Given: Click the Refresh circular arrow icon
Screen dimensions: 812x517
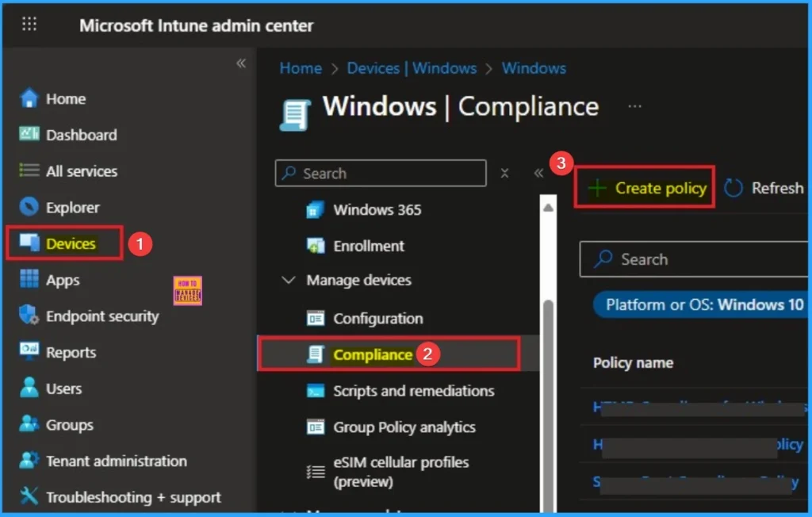Looking at the screenshot, I should click(733, 188).
